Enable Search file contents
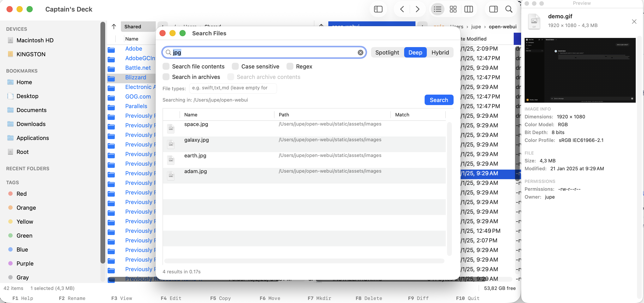This screenshot has height=303, width=644. [x=166, y=66]
